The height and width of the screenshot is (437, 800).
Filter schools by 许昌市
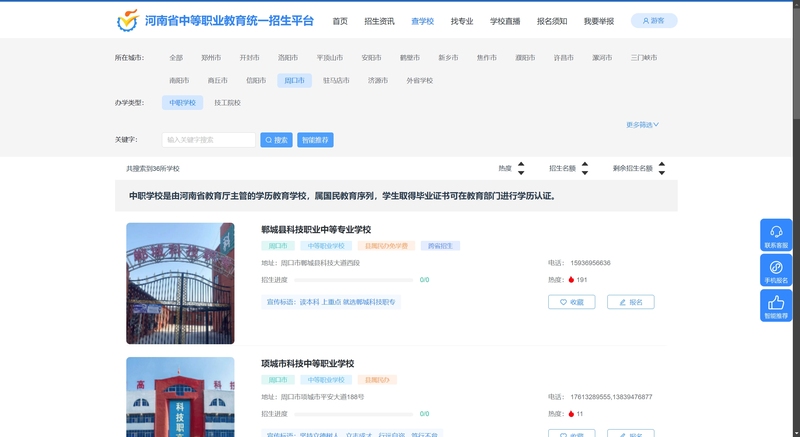coord(563,58)
